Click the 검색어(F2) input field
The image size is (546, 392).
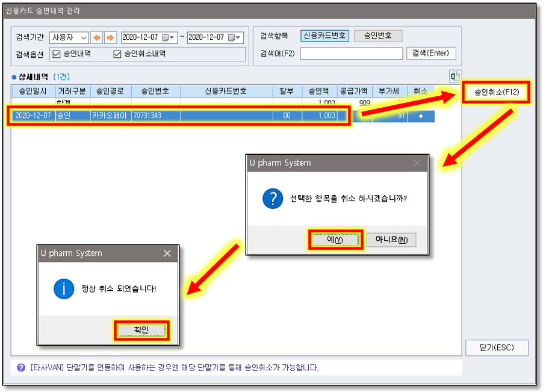coord(351,54)
